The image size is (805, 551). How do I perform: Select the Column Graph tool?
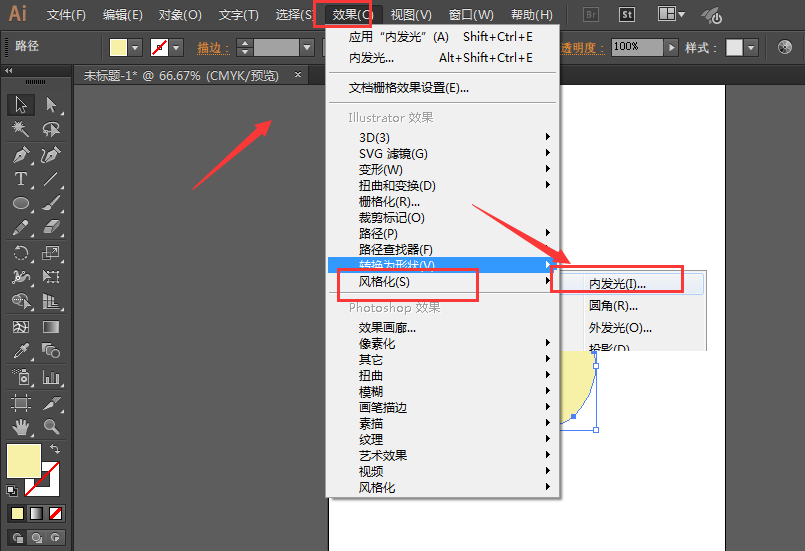[51, 377]
